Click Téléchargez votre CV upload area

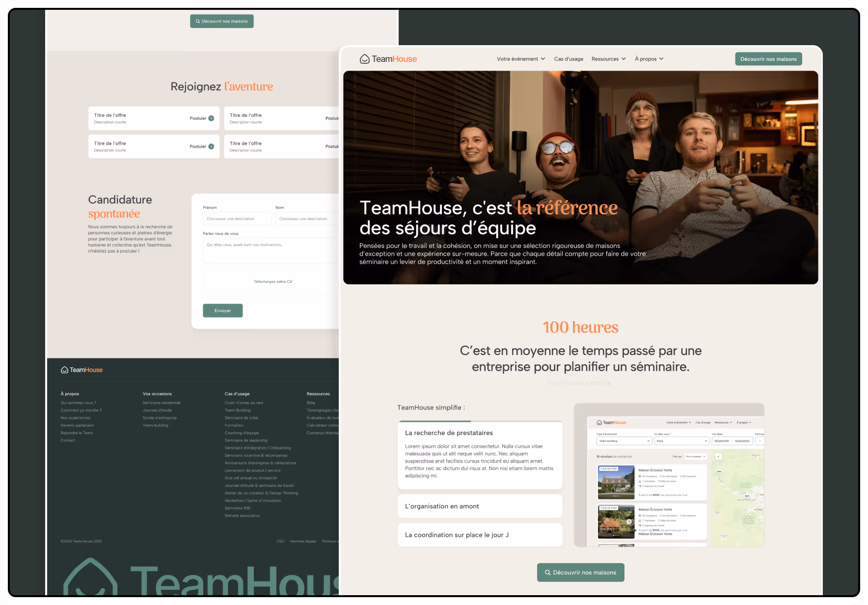[271, 281]
